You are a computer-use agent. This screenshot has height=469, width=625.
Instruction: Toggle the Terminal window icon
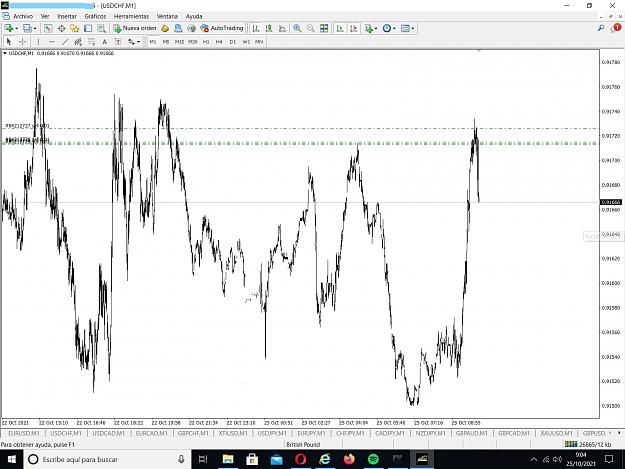88,28
